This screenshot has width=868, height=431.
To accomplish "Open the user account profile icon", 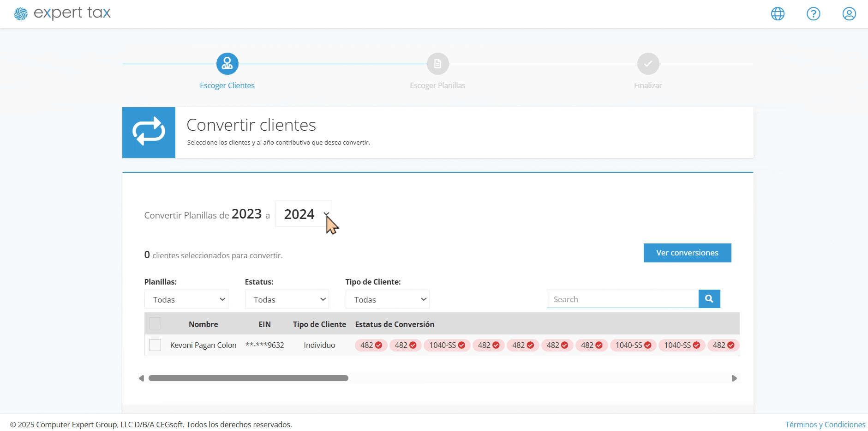I will pos(849,14).
